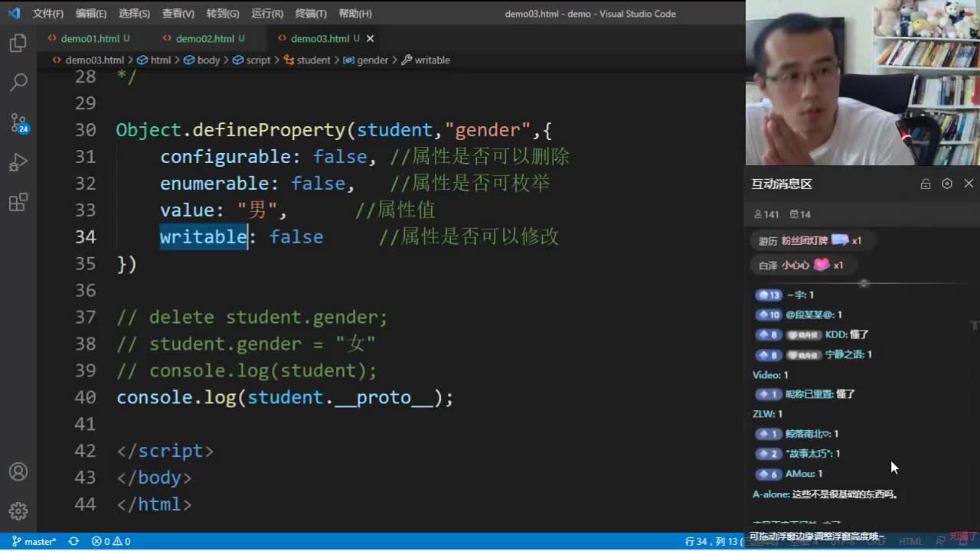This screenshot has width=980, height=551.
Task: Open the 转到(G) menu
Action: (x=223, y=14)
